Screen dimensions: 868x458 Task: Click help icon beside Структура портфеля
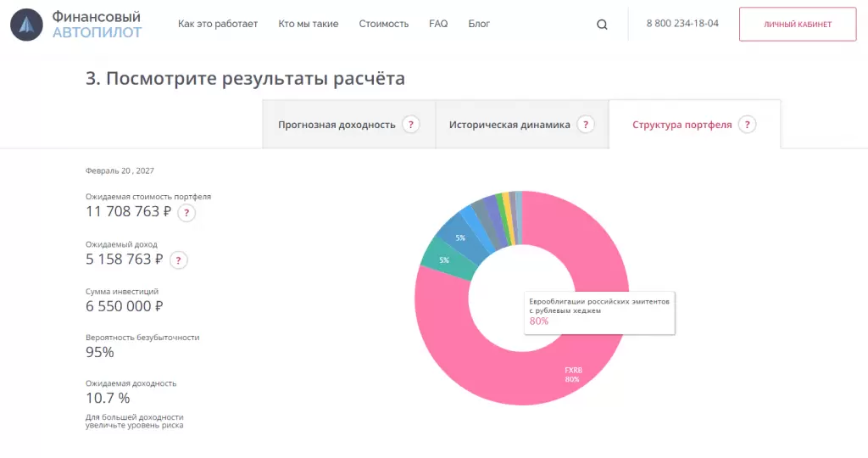[x=747, y=125]
